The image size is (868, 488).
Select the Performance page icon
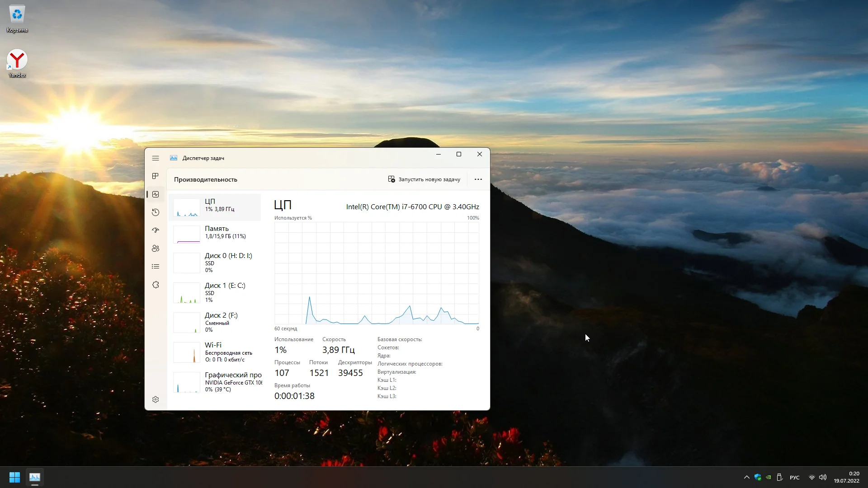point(156,194)
